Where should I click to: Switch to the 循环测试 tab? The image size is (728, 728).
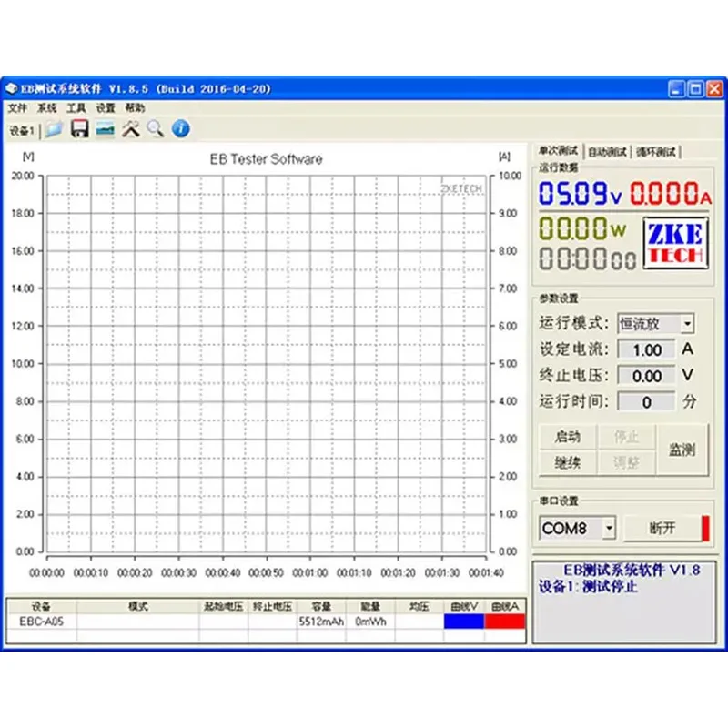tap(656, 152)
